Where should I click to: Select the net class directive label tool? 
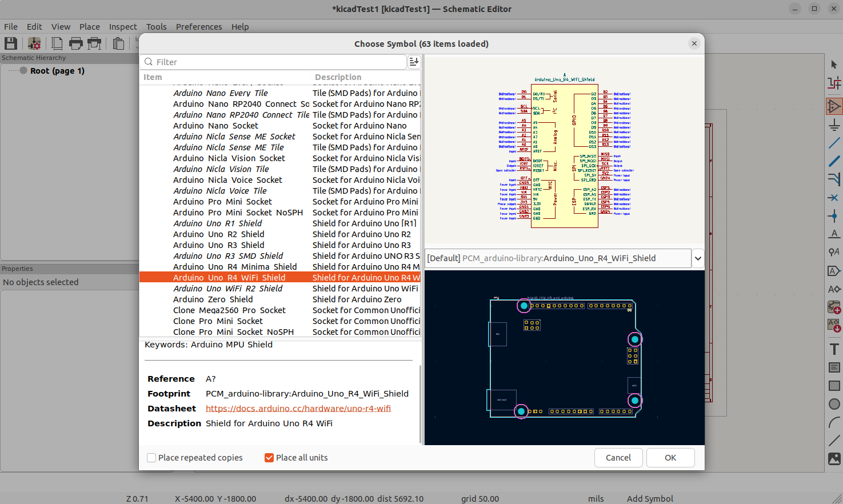click(834, 253)
